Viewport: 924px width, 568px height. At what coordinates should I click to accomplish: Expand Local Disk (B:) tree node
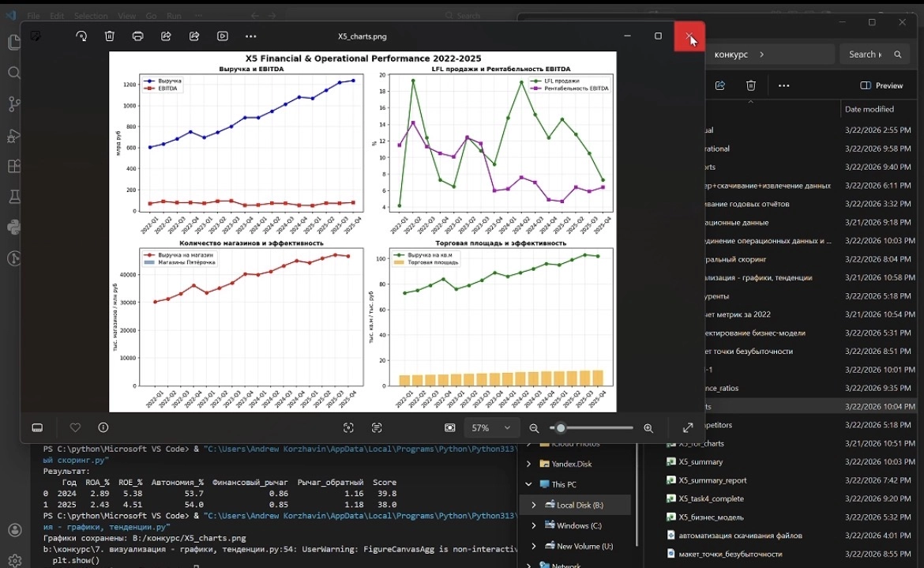pyautogui.click(x=534, y=505)
